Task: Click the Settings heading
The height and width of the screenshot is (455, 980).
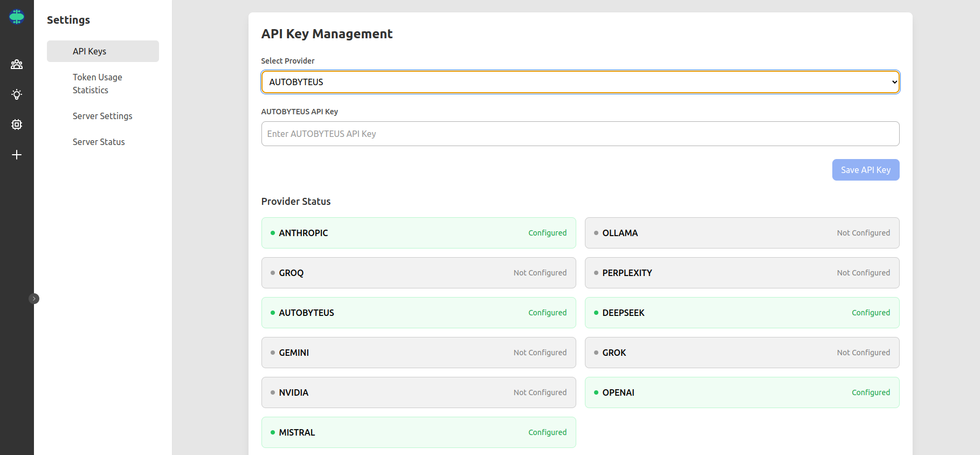Action: tap(68, 20)
